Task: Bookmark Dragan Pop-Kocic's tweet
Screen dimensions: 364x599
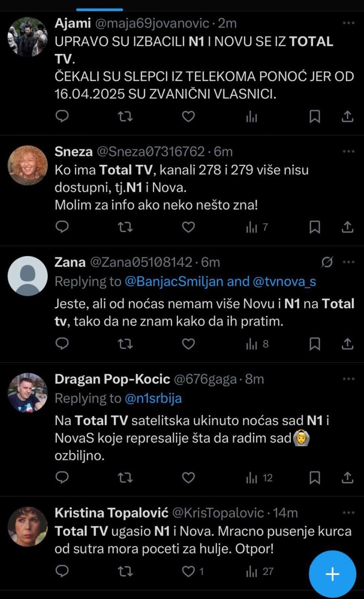Action: pos(315,478)
